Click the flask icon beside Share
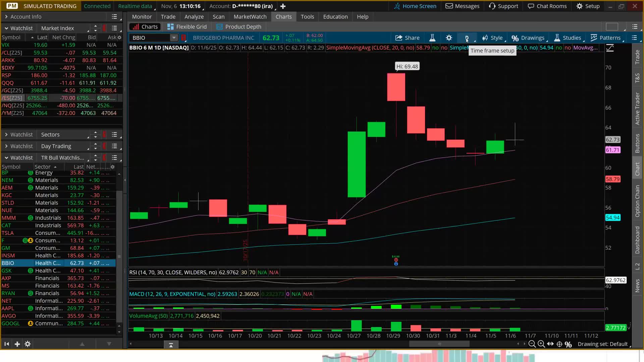 coord(432,38)
